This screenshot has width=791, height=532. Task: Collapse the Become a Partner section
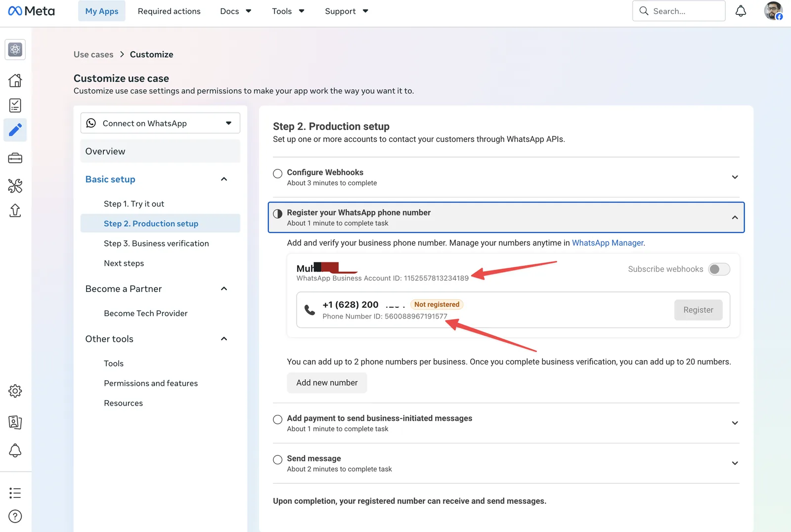(224, 289)
